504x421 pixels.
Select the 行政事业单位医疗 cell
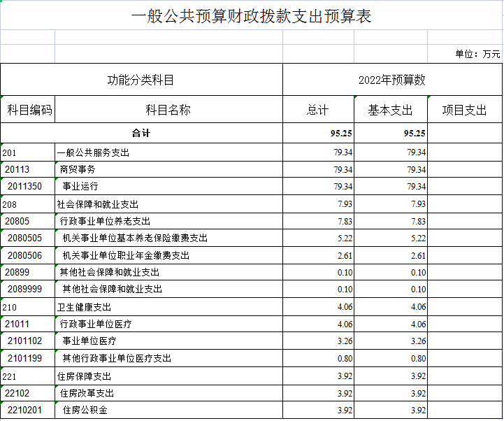pyautogui.click(x=168, y=324)
